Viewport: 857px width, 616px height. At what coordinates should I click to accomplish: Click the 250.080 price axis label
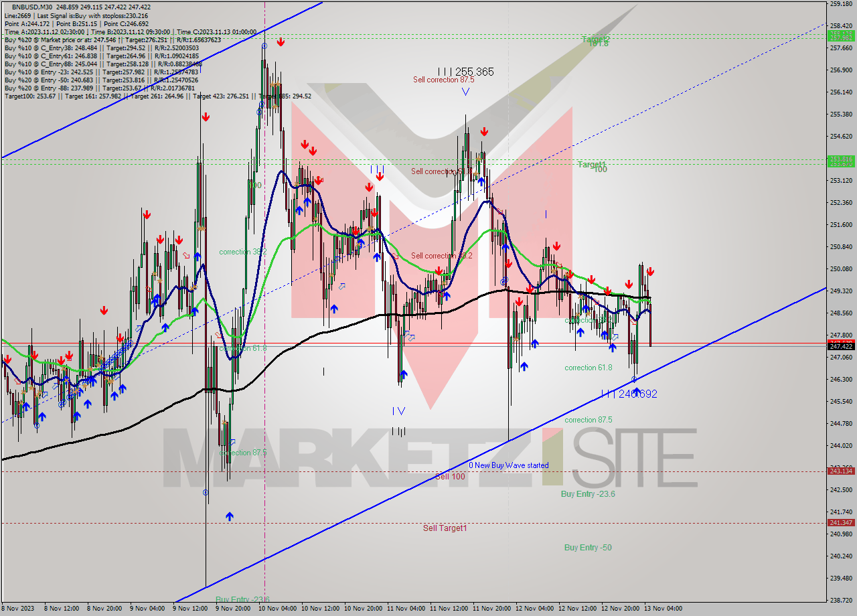point(841,268)
